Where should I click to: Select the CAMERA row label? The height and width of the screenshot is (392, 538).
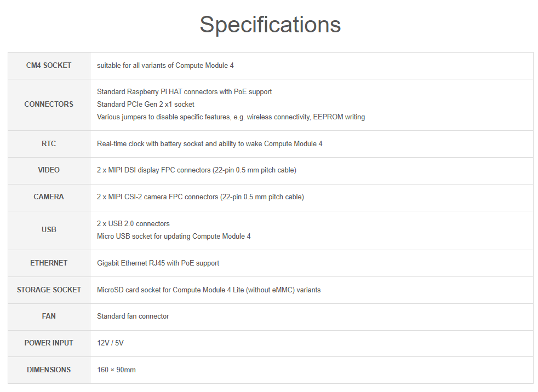click(49, 197)
